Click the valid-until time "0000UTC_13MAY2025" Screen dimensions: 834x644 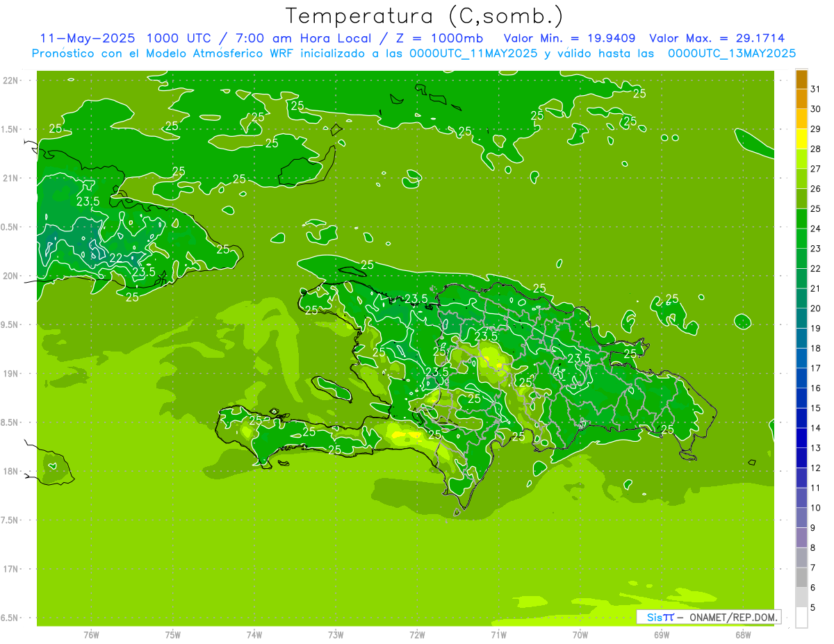pyautogui.click(x=732, y=53)
